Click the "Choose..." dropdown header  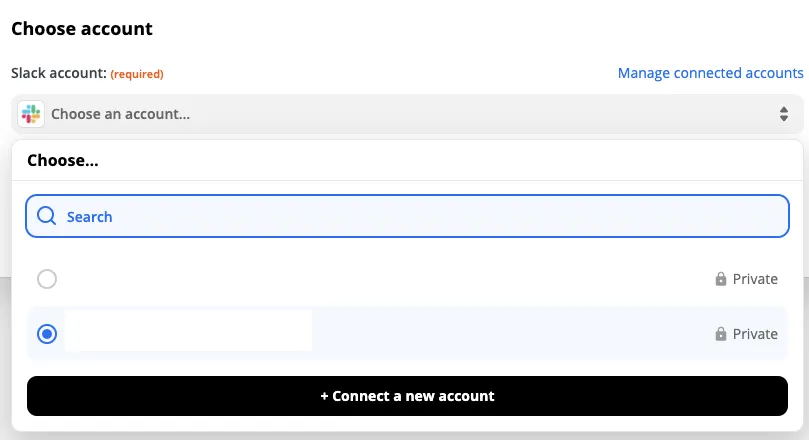click(x=62, y=160)
